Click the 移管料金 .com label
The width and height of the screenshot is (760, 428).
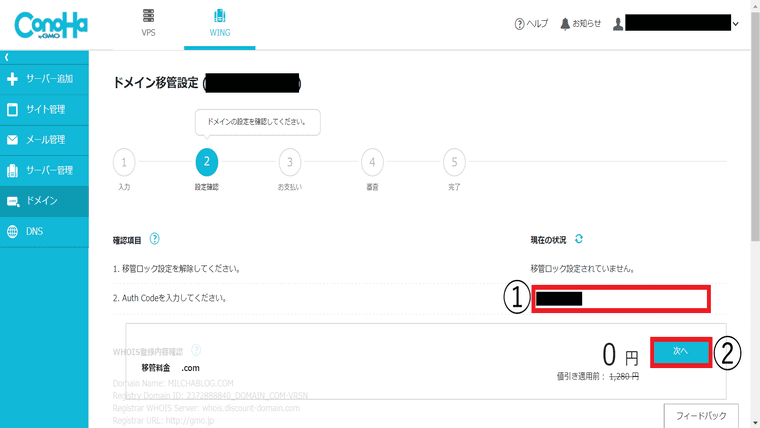pyautogui.click(x=170, y=368)
